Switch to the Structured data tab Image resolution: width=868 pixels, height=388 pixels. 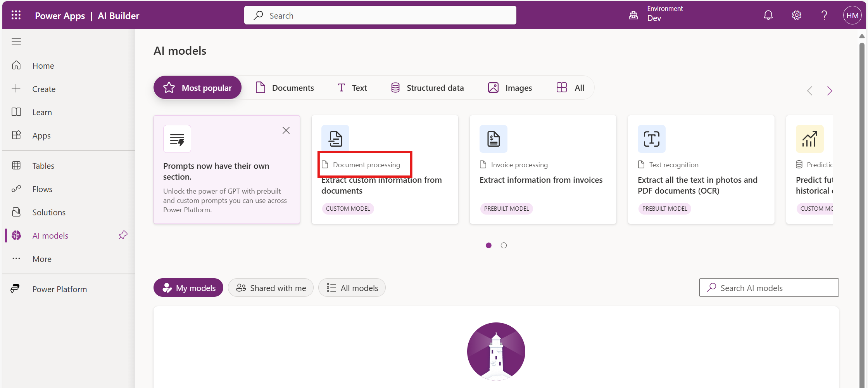click(427, 88)
